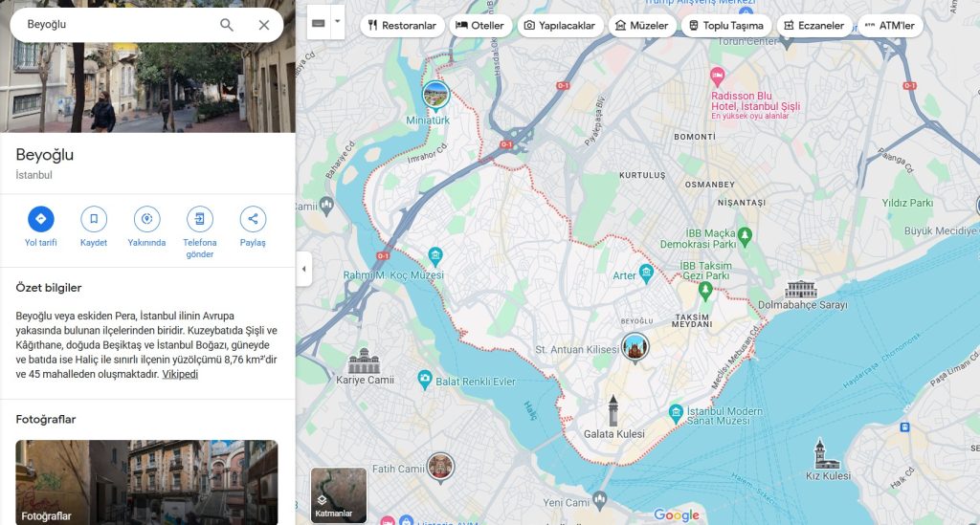Image resolution: width=980 pixels, height=525 pixels.
Task: Click the Radisson Blu Hotel pin
Action: 718,77
